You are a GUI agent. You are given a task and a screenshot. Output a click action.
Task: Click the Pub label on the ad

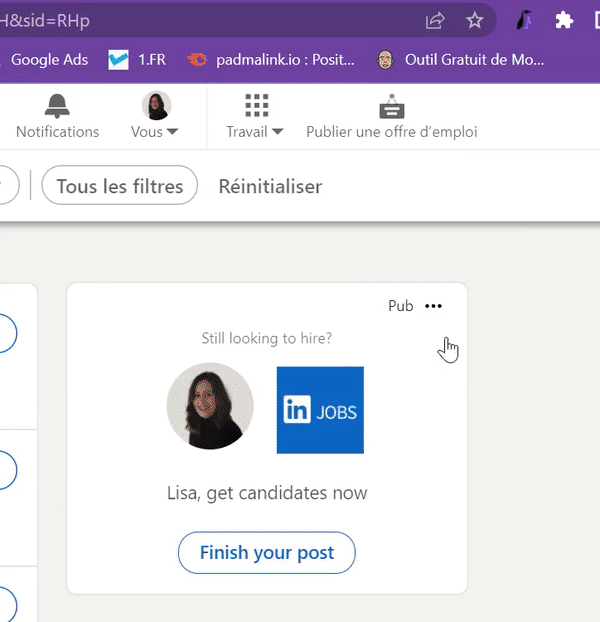(401, 306)
